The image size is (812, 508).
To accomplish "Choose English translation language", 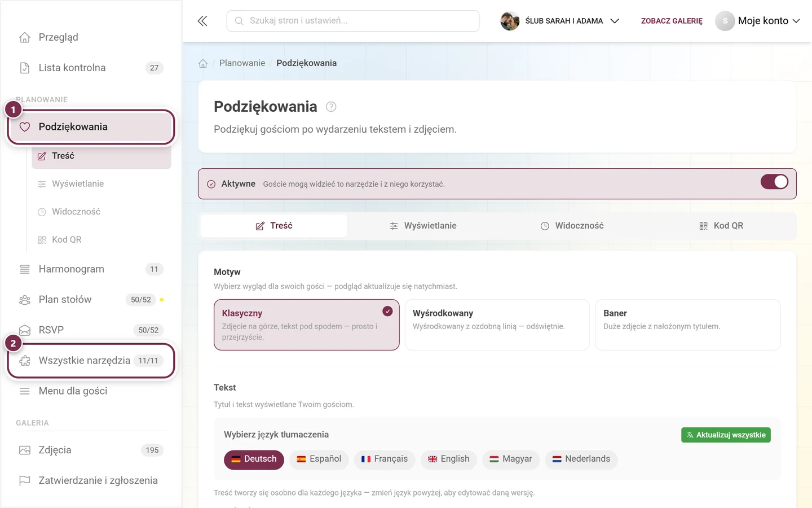I will [449, 459].
